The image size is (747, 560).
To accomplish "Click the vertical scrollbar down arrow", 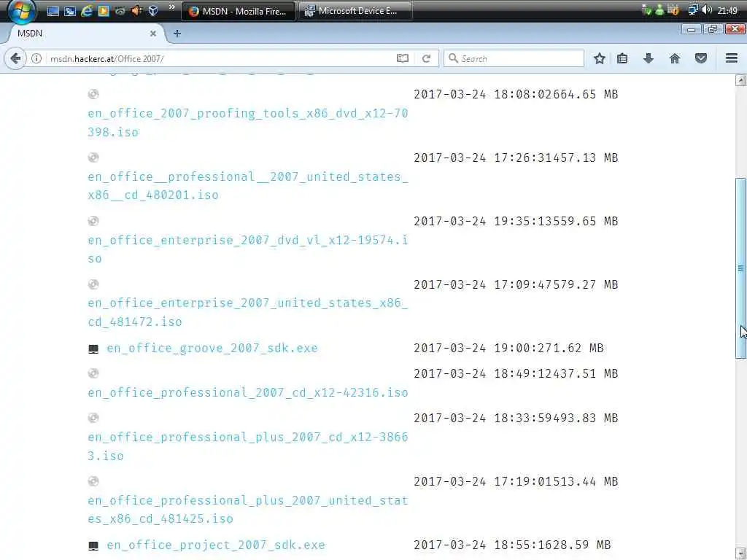I will click(x=741, y=553).
